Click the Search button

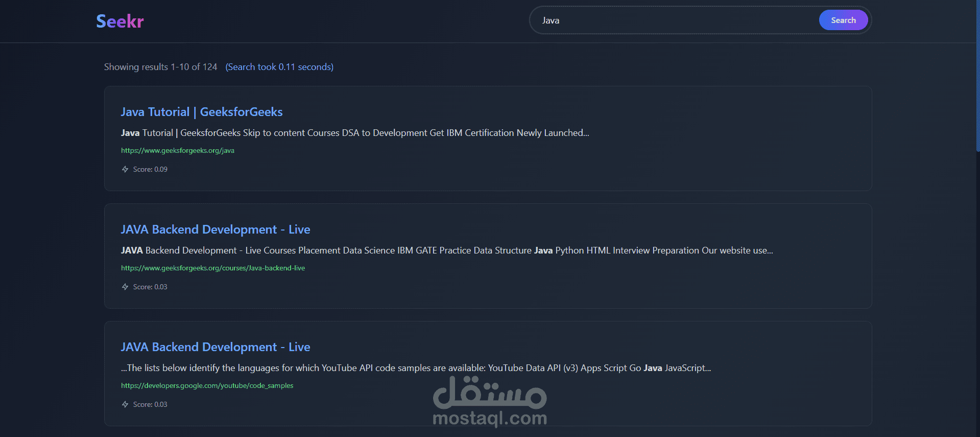coord(843,20)
